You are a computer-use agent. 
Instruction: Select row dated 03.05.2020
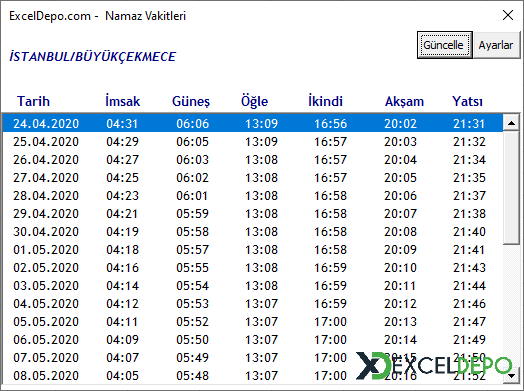point(253,286)
